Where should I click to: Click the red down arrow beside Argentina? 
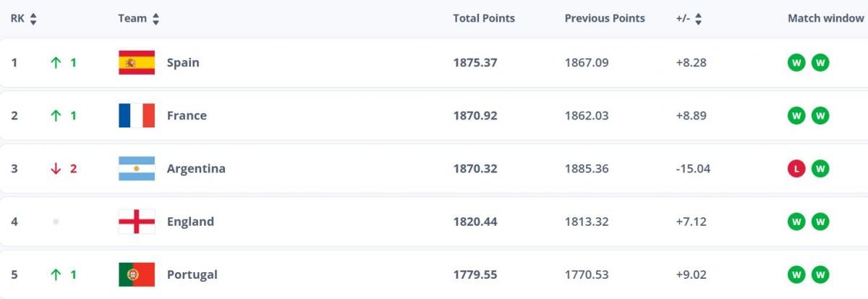click(x=56, y=169)
